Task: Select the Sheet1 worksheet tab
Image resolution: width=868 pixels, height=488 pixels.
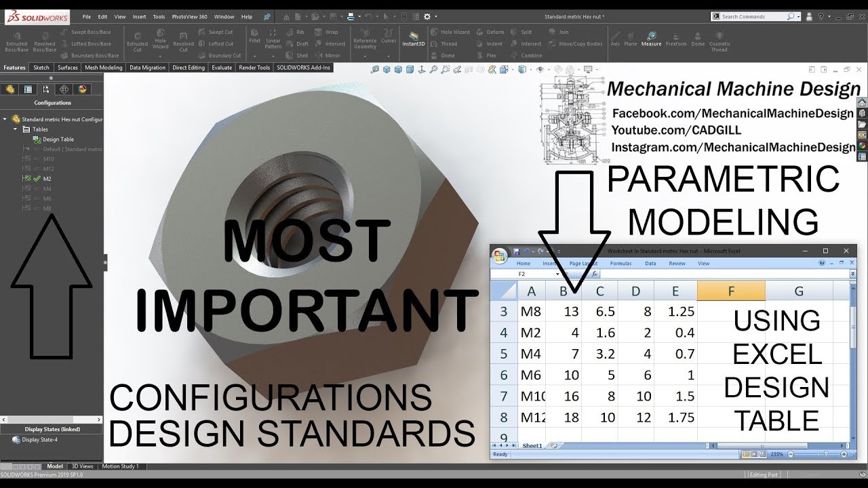Action: [532, 445]
